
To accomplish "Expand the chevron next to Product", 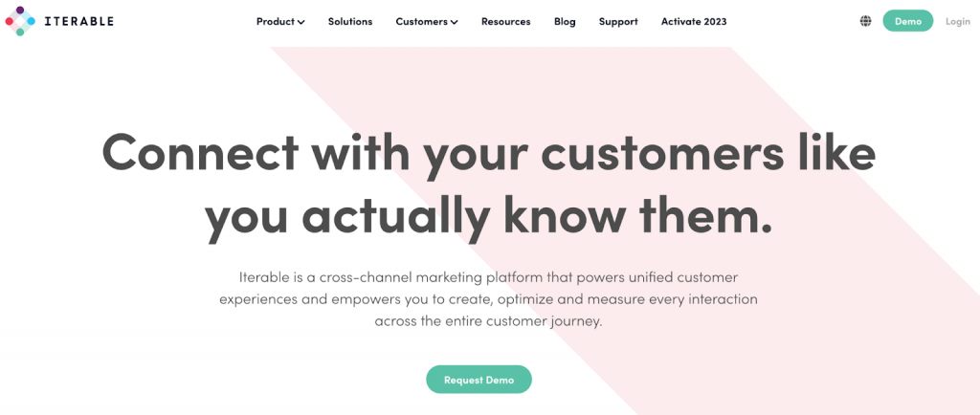I will pyautogui.click(x=301, y=22).
